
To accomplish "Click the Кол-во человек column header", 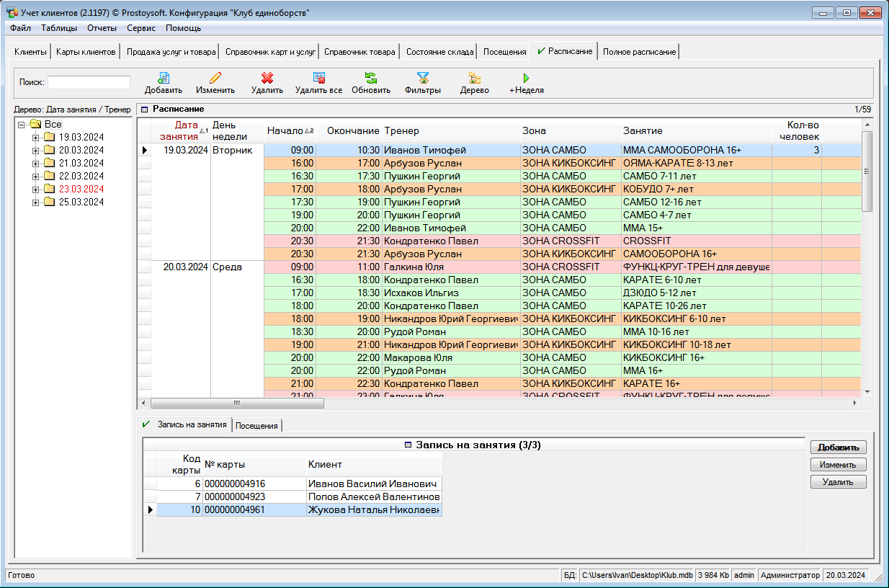I will [797, 130].
